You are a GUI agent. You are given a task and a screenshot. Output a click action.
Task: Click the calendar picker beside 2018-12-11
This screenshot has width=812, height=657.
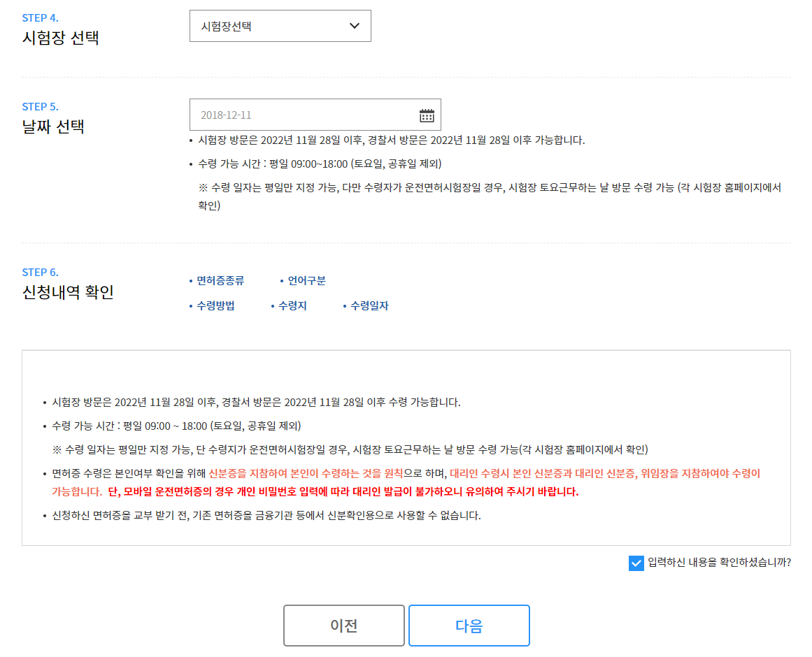click(427, 114)
